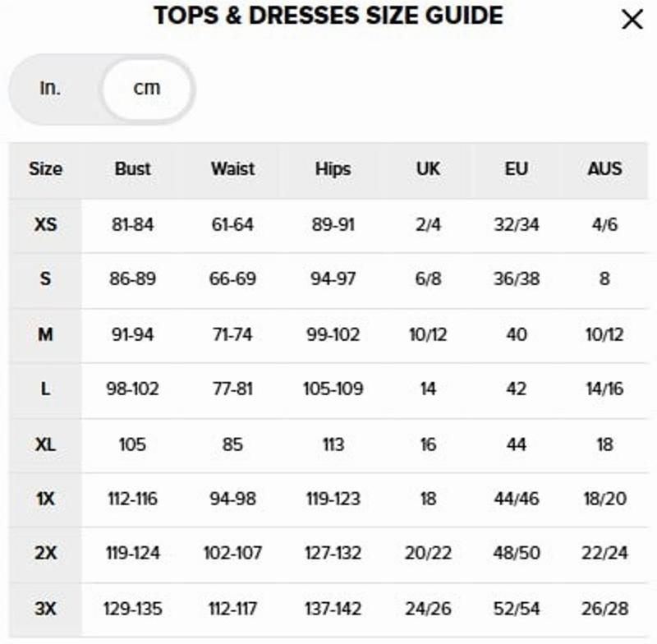Close the size guide dialog
Screen dimensions: 657x644
pos(632,20)
